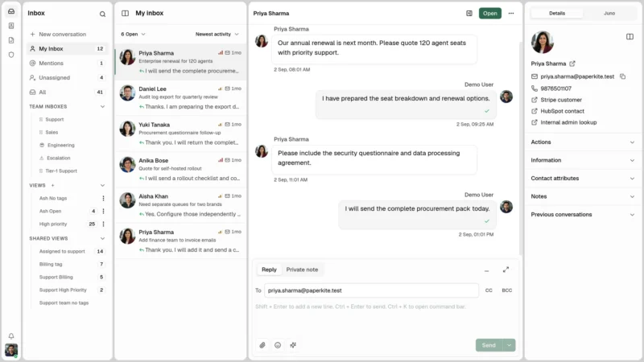
Task: Expand the Contact attributes section
Action: point(583,178)
